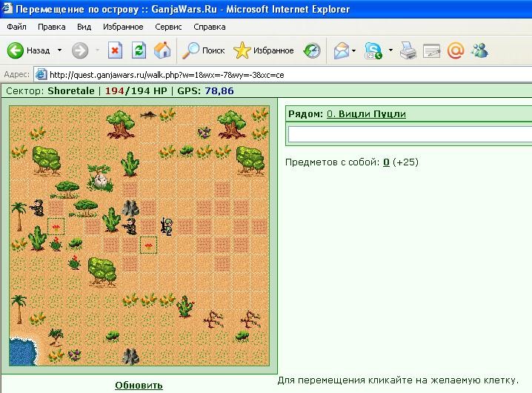
Task: Expand the Skype dropdown arrow
Action: (x=390, y=50)
